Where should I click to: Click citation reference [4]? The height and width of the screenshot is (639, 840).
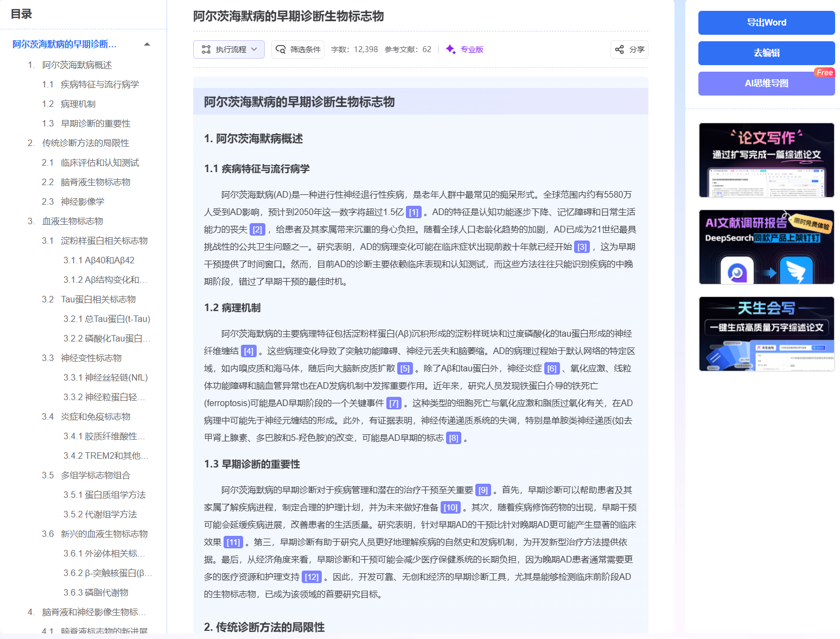pos(249,351)
